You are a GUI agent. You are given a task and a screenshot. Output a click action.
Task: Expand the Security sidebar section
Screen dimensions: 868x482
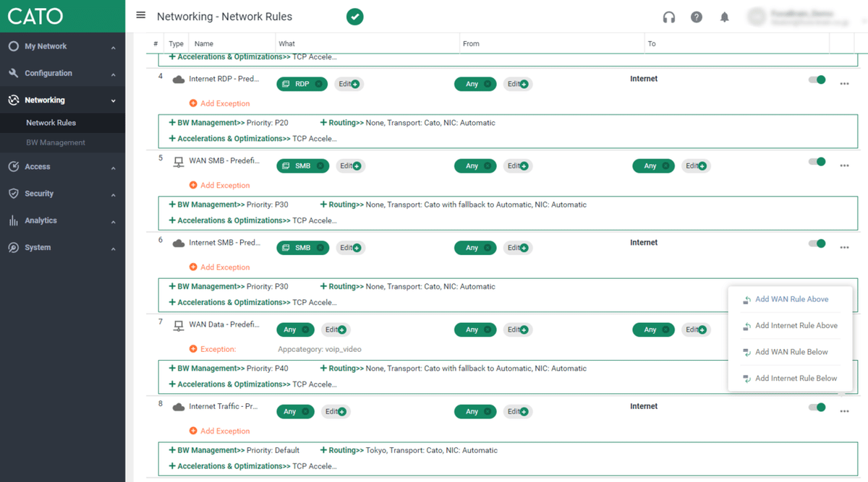62,194
